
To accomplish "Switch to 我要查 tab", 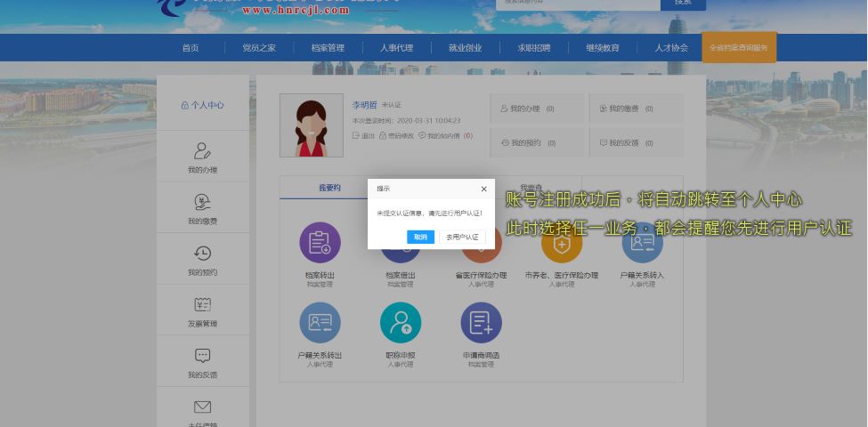I will coord(531,188).
